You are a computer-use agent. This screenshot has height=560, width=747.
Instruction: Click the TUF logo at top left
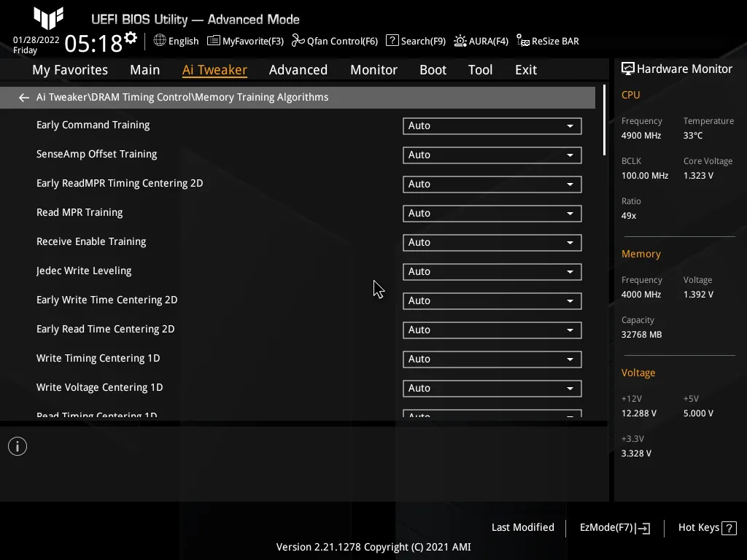(x=48, y=18)
